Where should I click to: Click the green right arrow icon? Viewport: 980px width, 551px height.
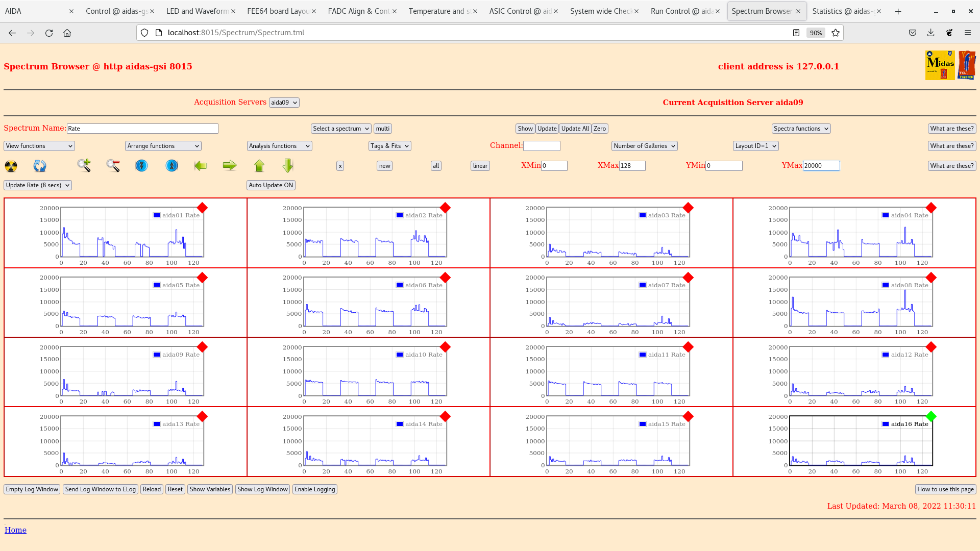click(230, 165)
